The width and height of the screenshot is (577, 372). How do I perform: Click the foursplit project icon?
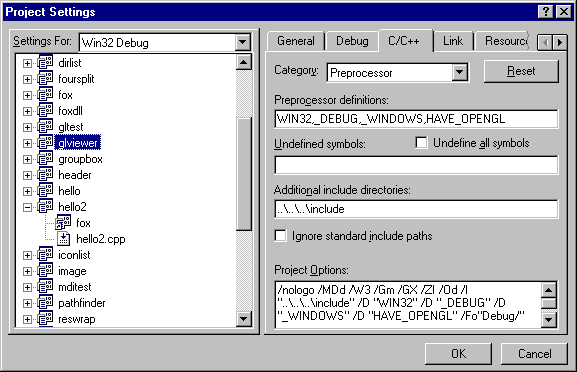45,79
